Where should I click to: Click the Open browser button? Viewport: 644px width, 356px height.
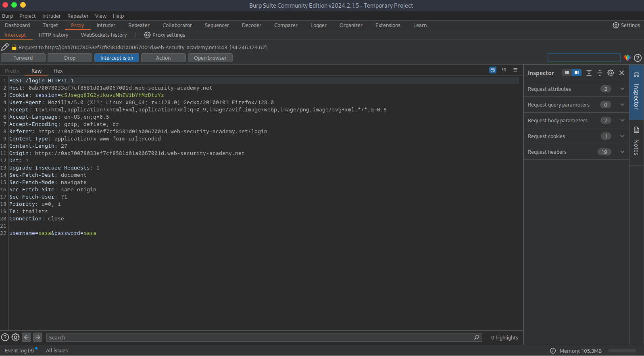210,58
